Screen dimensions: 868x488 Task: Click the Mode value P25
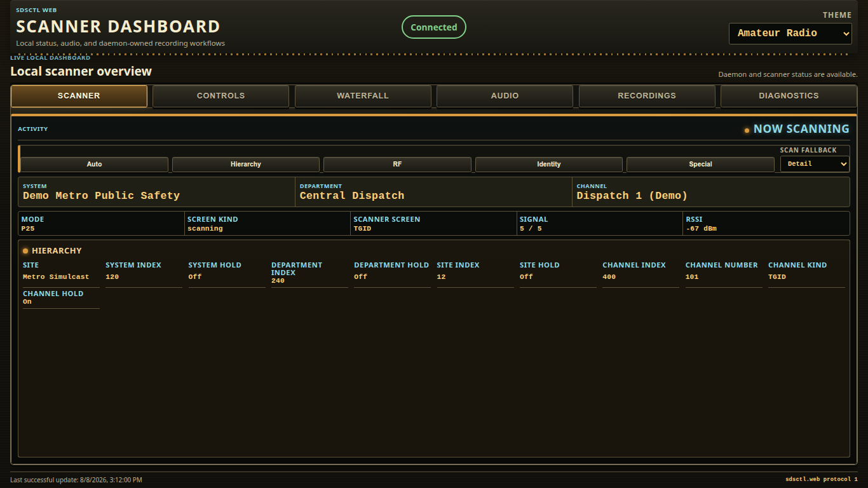[x=28, y=228]
